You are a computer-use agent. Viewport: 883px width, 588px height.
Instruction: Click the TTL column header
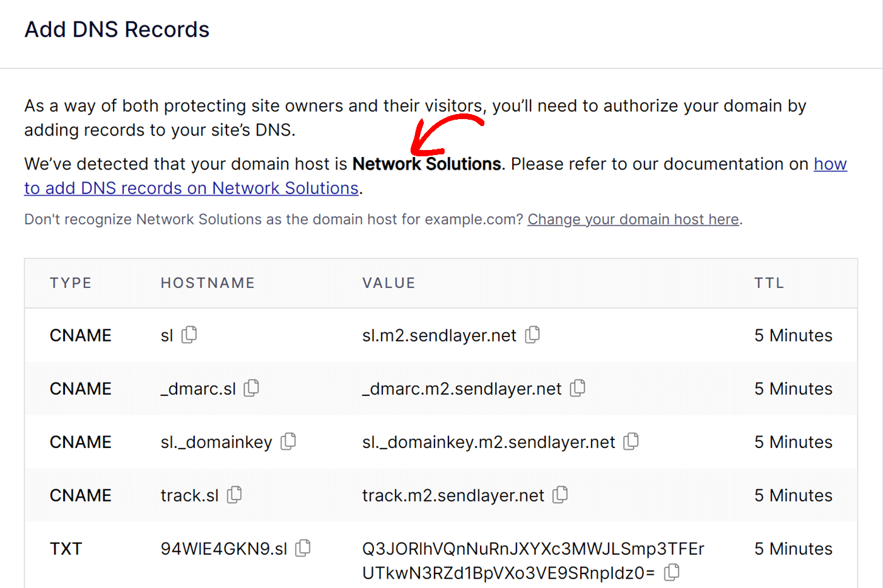pos(769,283)
